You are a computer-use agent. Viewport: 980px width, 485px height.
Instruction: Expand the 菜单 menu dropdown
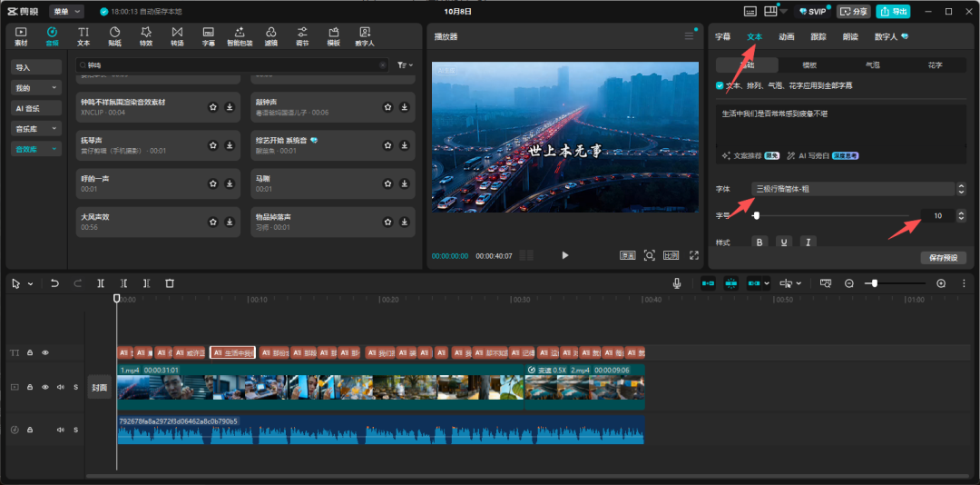point(66,11)
